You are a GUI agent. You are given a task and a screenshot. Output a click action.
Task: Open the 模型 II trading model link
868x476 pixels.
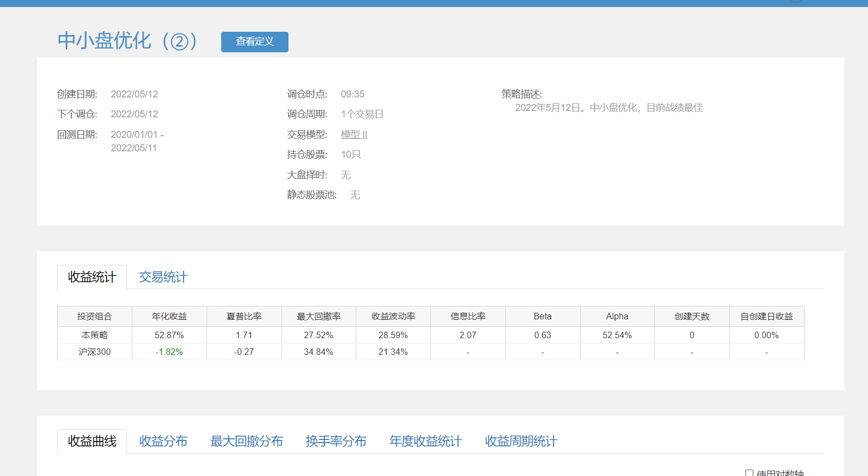coord(354,135)
